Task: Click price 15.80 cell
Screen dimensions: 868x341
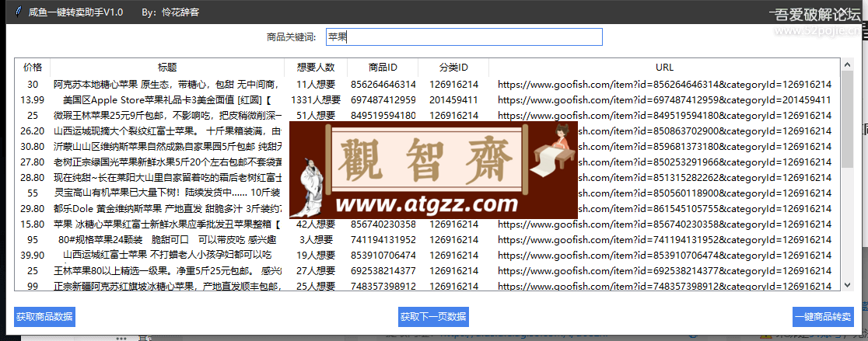Action: (32, 224)
